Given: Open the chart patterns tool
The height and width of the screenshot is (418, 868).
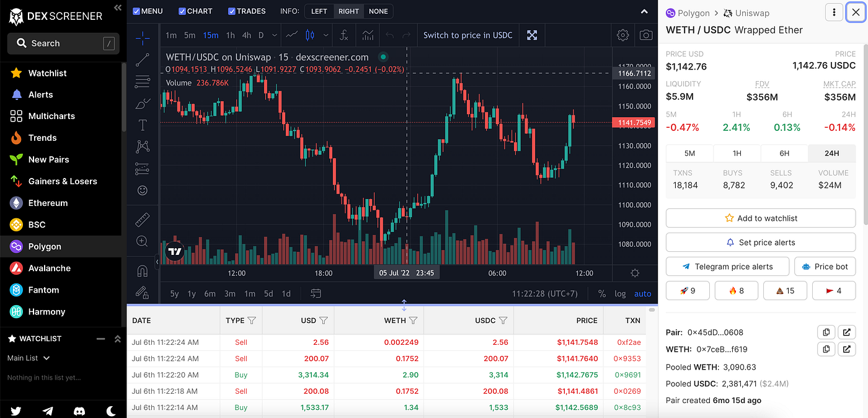Looking at the screenshot, I should (x=143, y=146).
